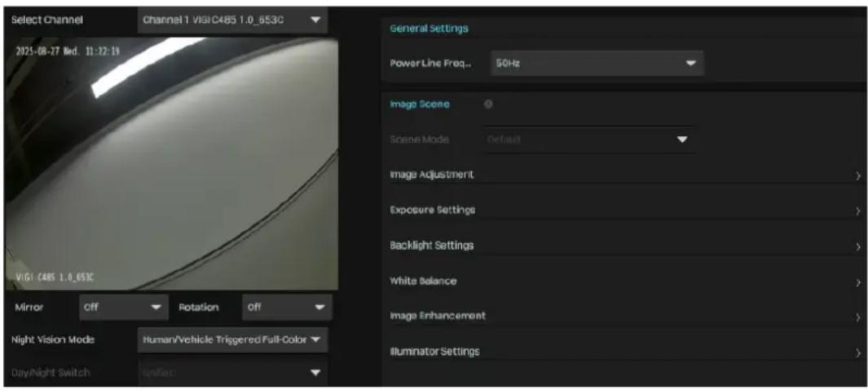The height and width of the screenshot is (390, 868).
Task: Click the Image Scene heading
Action: pos(420,104)
